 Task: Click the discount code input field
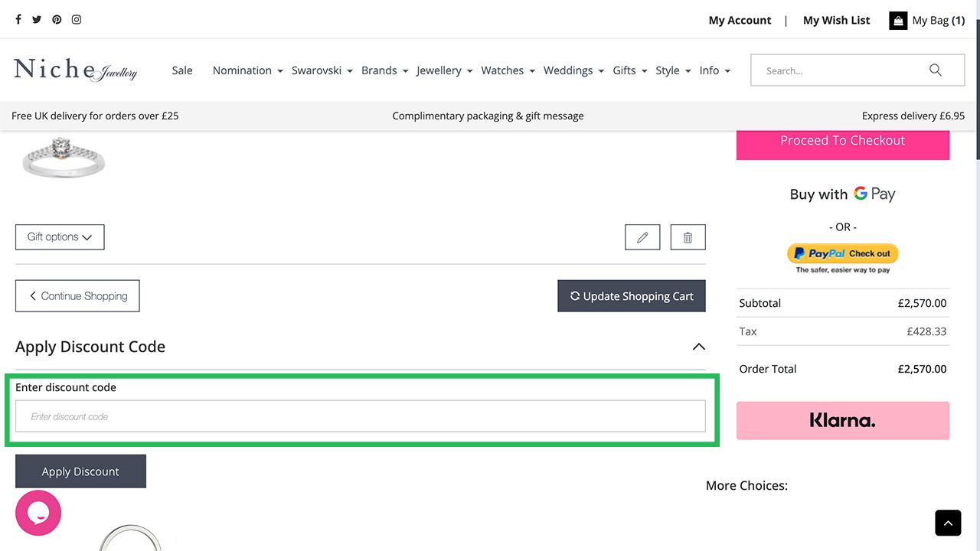(x=360, y=416)
